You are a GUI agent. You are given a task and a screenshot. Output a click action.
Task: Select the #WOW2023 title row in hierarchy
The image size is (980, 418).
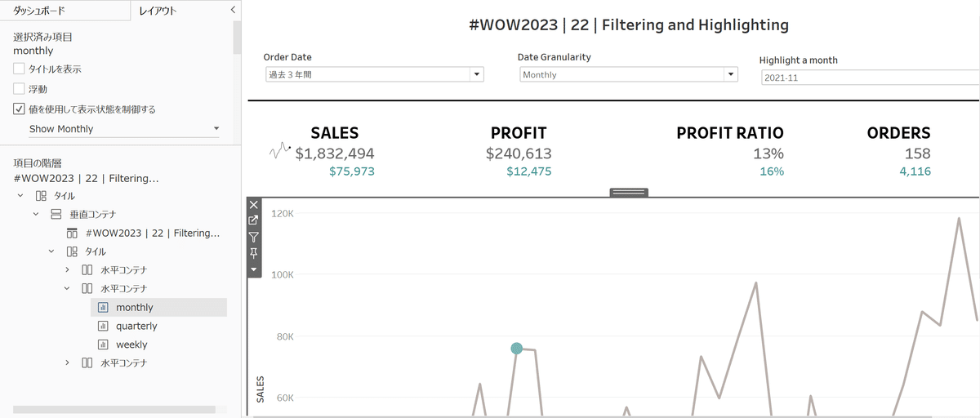click(152, 233)
